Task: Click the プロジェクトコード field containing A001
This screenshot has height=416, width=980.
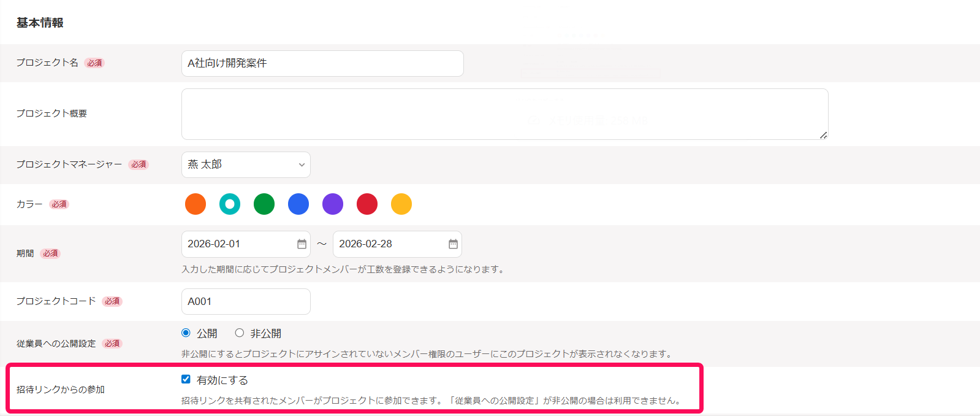Action: (x=246, y=301)
